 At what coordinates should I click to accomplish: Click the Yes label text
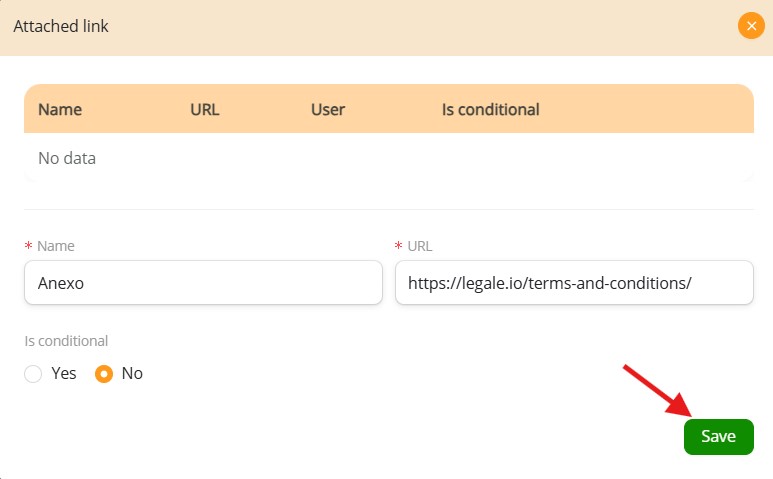(x=64, y=374)
